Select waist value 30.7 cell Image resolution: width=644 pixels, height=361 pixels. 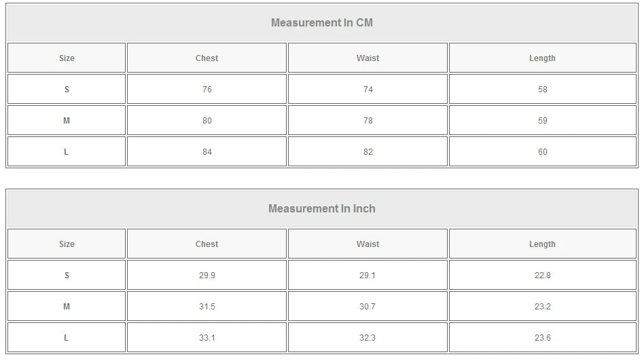[x=368, y=307]
